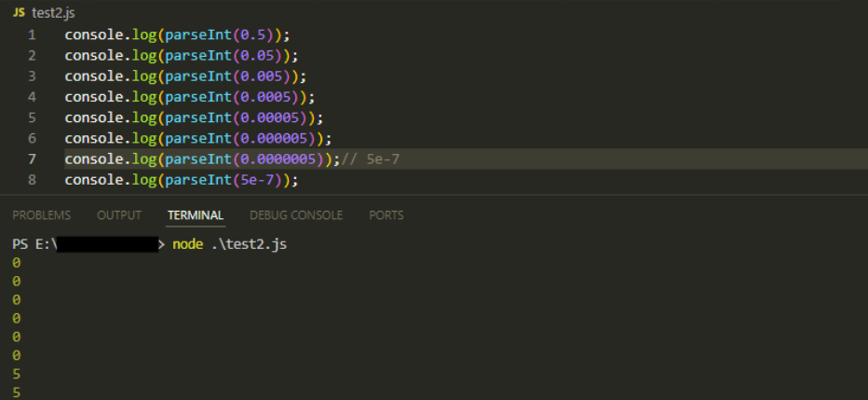Click the word console on line 1
Screen dimensions: 868x400
(x=94, y=34)
